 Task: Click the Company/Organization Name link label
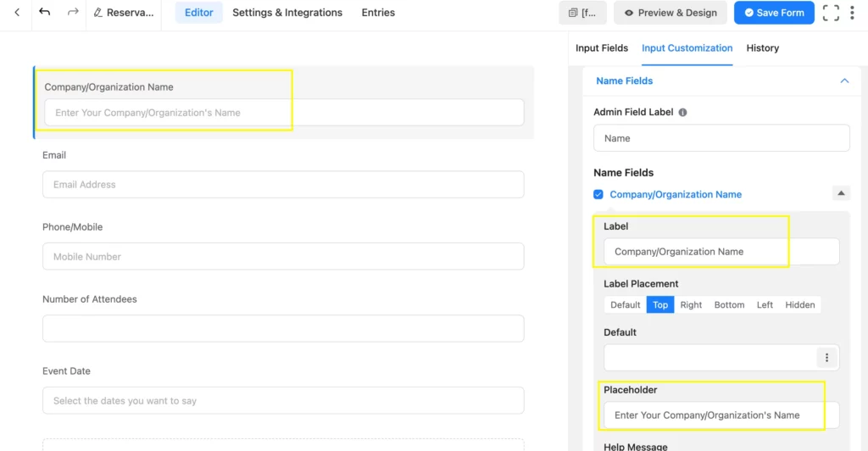[676, 194]
